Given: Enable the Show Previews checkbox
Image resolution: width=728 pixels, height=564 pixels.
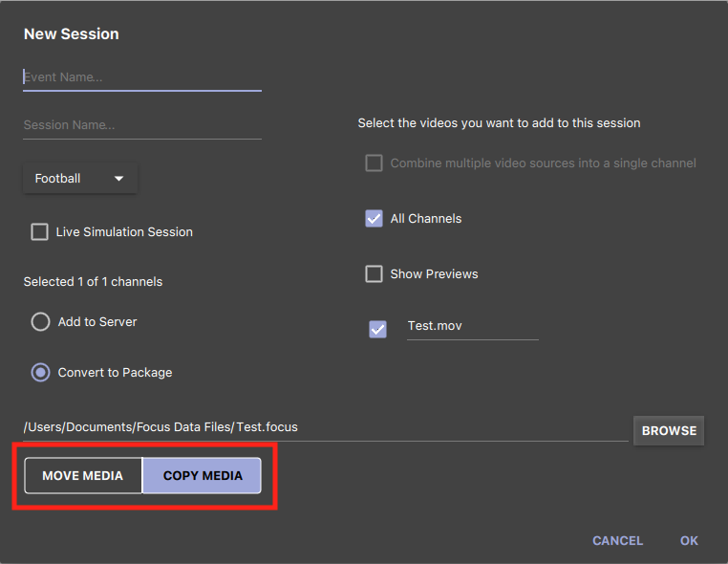Looking at the screenshot, I should [374, 274].
